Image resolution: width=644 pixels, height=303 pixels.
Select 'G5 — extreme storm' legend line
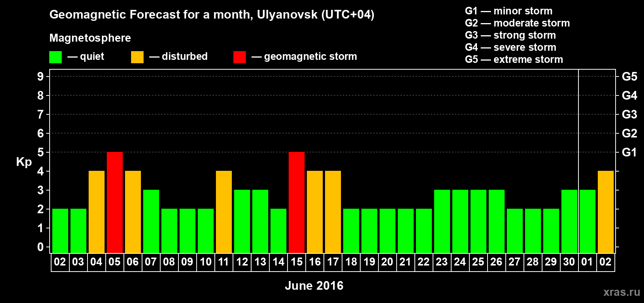pyautogui.click(x=514, y=59)
